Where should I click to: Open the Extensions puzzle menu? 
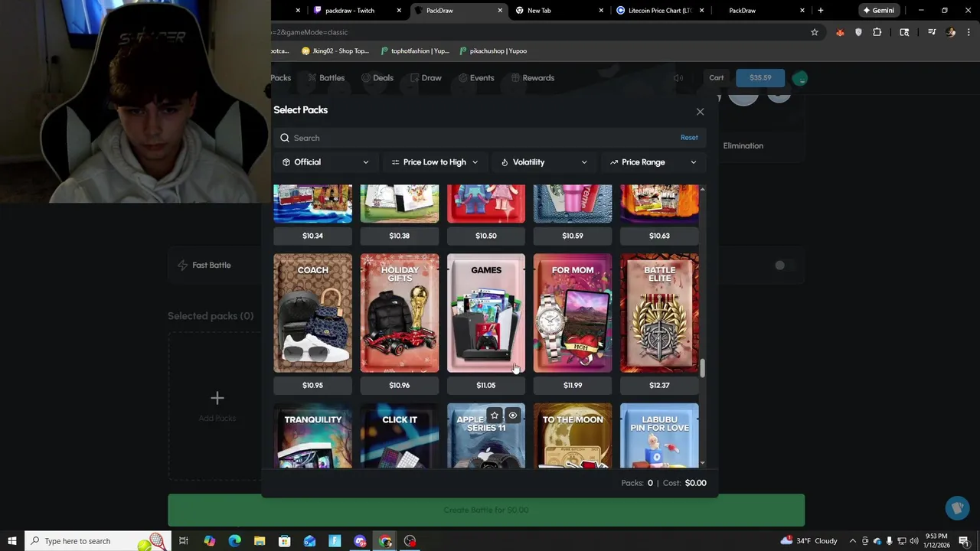pos(877,32)
